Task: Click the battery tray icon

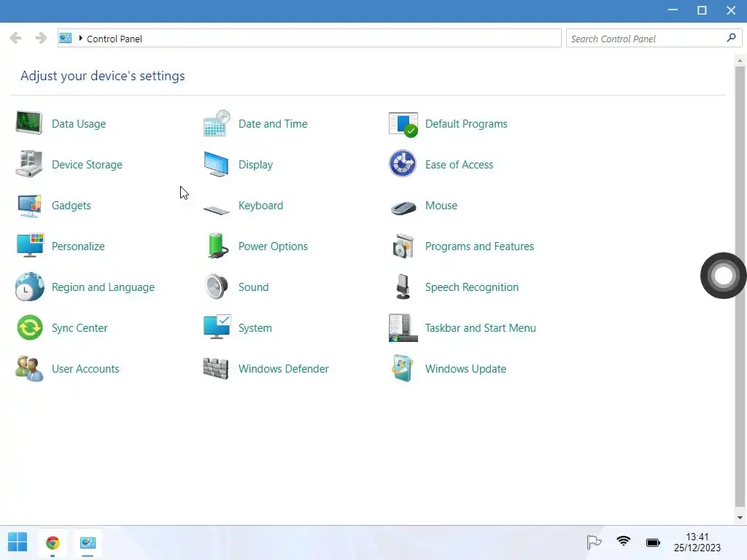Action: 653,542
